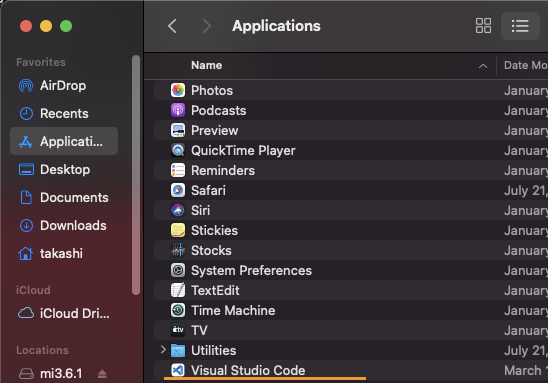548x383 pixels.
Task: Click the sidebar scrollbar
Action: pos(136,175)
